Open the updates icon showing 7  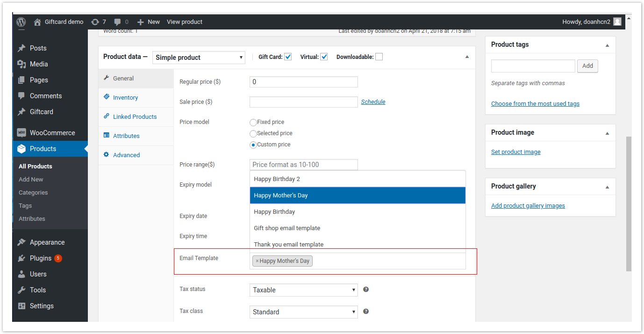95,22
